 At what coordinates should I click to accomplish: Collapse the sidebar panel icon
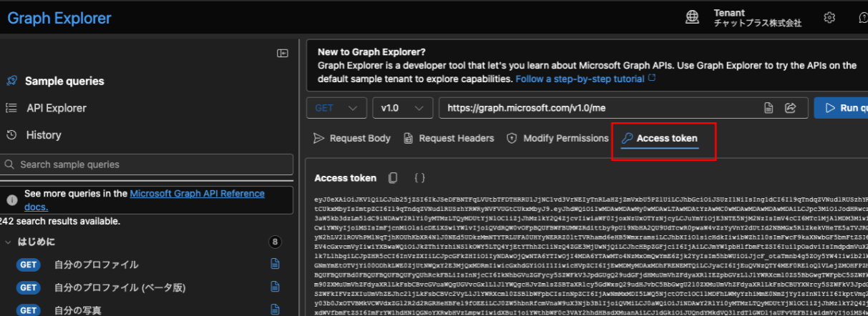click(x=283, y=54)
